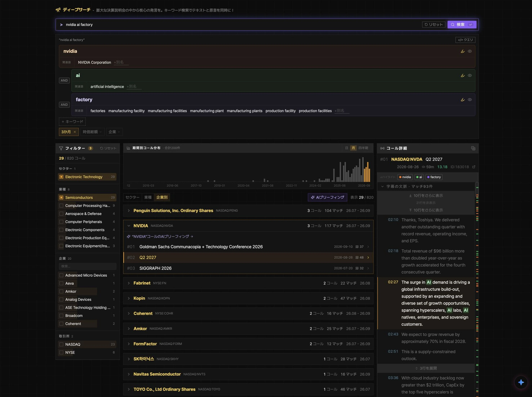Click the nvidia highlight color chip
Screen dimensions: 532x397
405,177
